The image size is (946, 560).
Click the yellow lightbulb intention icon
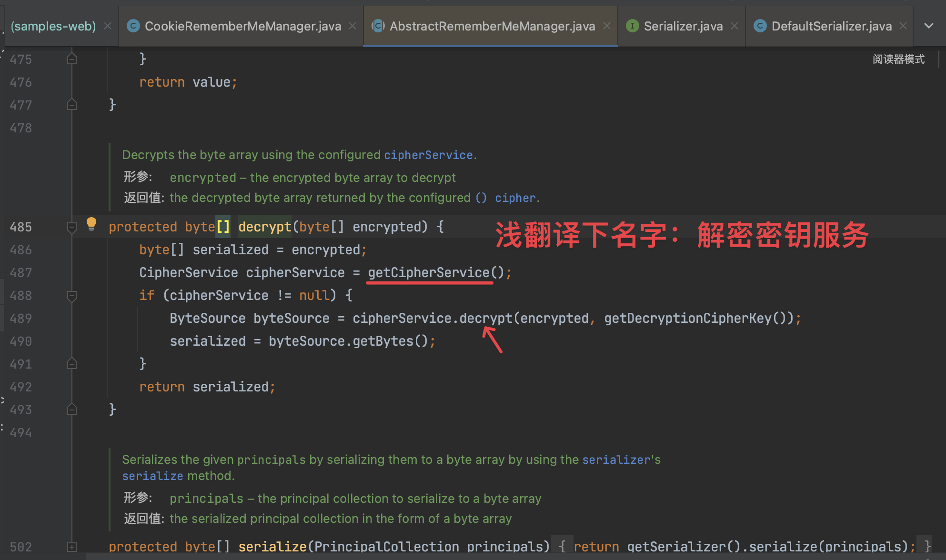click(x=91, y=224)
